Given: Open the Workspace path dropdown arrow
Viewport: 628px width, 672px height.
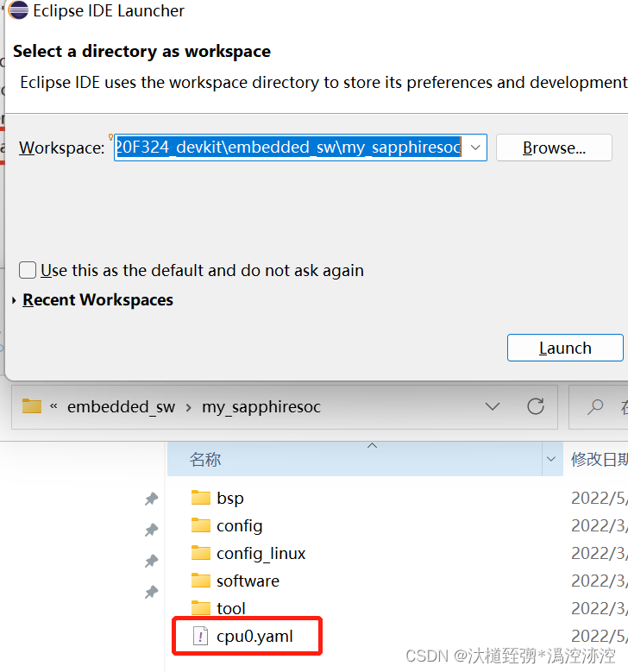Looking at the screenshot, I should pos(475,148).
